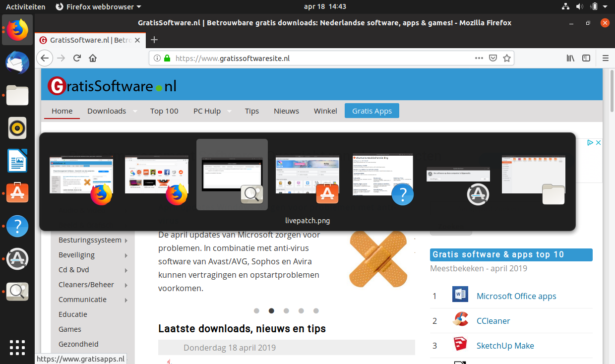The height and width of the screenshot is (364, 615).
Task: Open the Top 100 menu item
Action: (x=164, y=111)
